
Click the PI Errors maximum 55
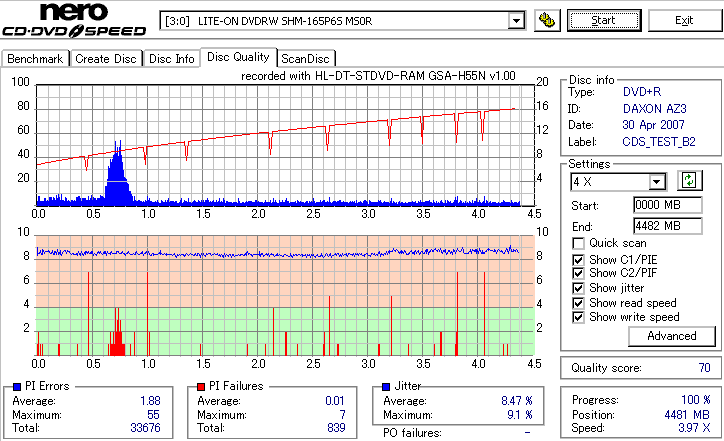pyautogui.click(x=153, y=415)
